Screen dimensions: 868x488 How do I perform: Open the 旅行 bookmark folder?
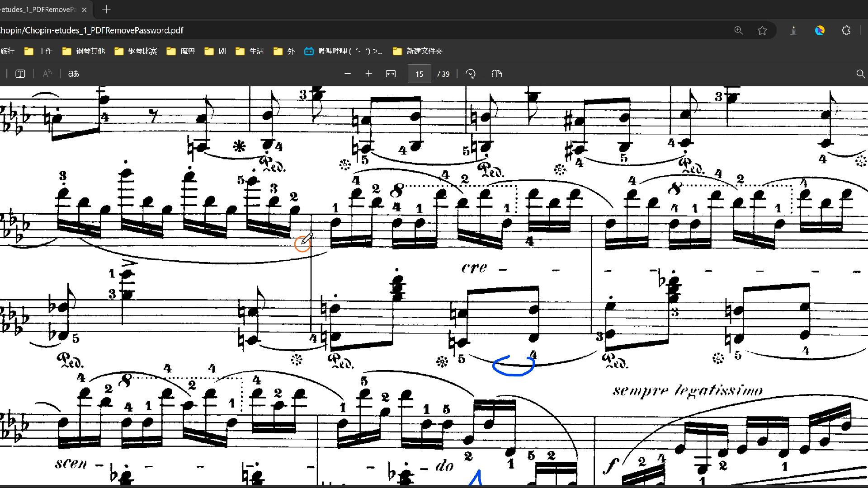click(x=7, y=51)
